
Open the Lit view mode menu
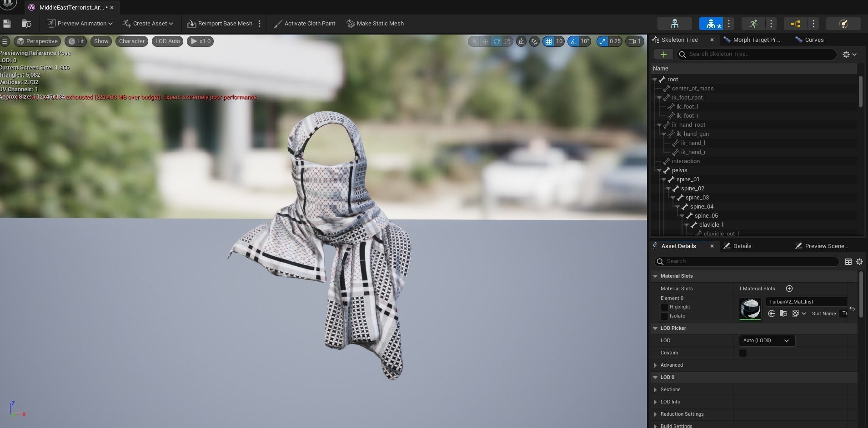[x=76, y=41]
